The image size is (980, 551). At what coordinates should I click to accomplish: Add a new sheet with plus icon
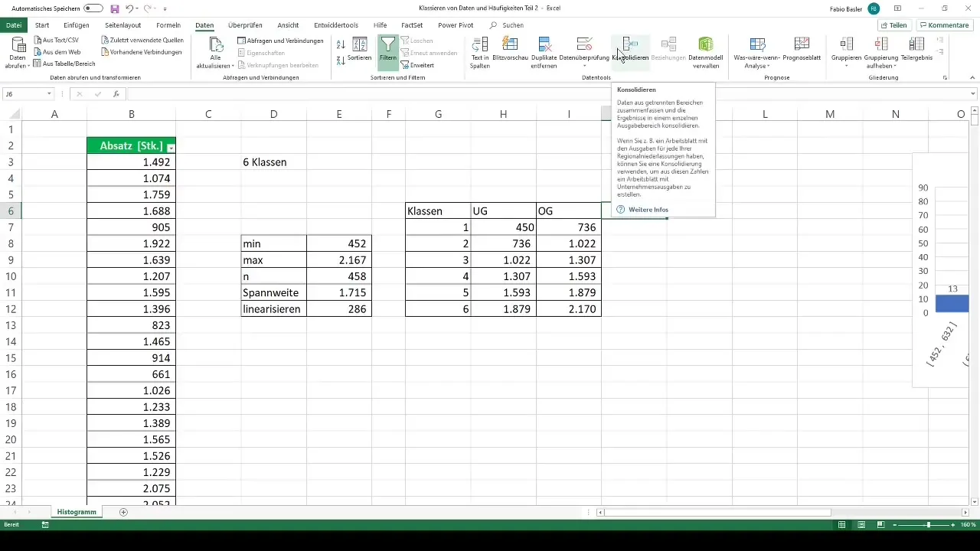[x=123, y=511]
